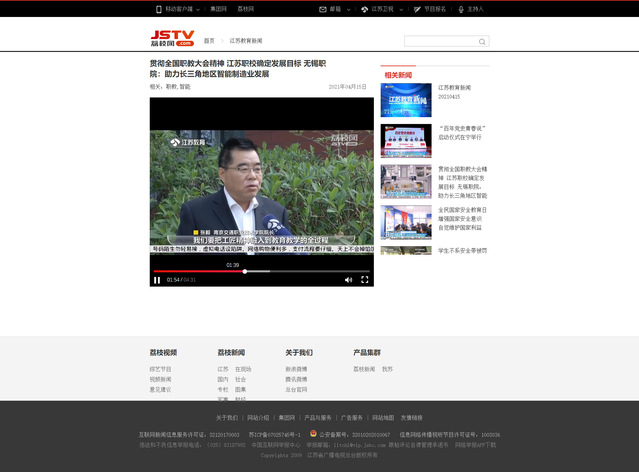Click the 节目报名 pencil icon
The image size is (639, 472).
point(416,9)
